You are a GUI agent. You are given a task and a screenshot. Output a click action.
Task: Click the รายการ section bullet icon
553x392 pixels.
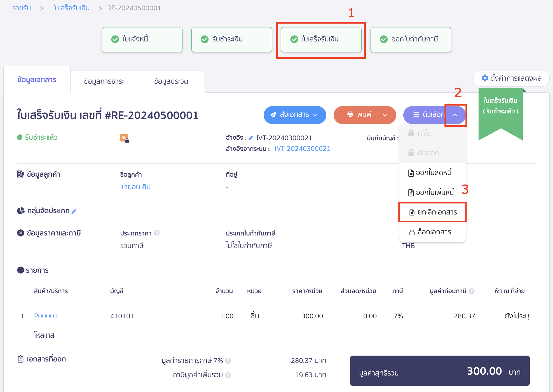click(x=20, y=270)
